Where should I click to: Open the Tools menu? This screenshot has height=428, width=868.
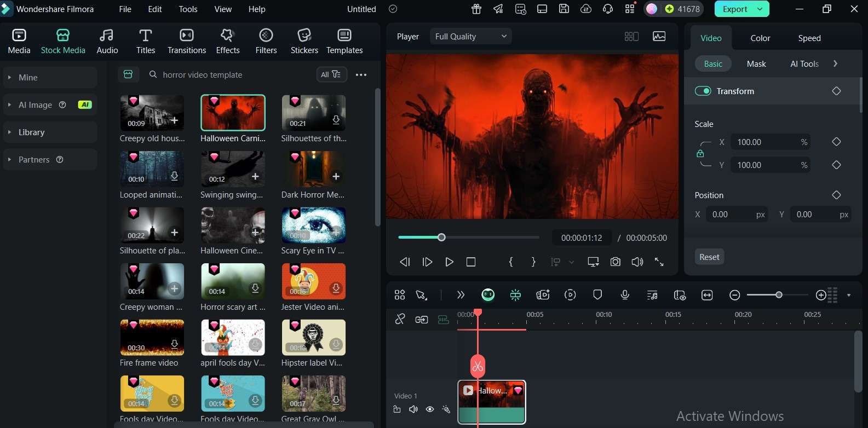point(188,9)
